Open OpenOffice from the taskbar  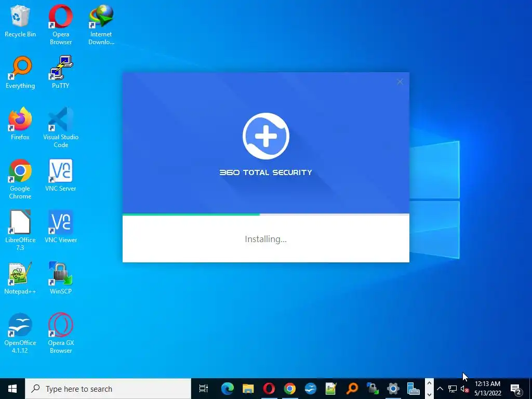click(x=310, y=389)
